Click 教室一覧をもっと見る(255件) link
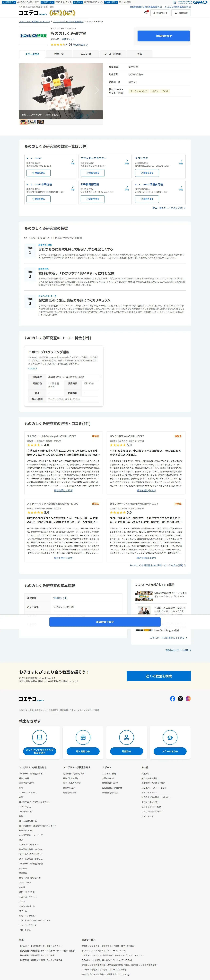 pos(169,208)
